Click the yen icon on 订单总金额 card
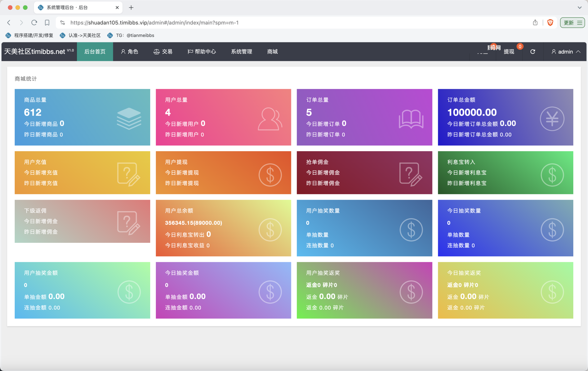 point(552,119)
